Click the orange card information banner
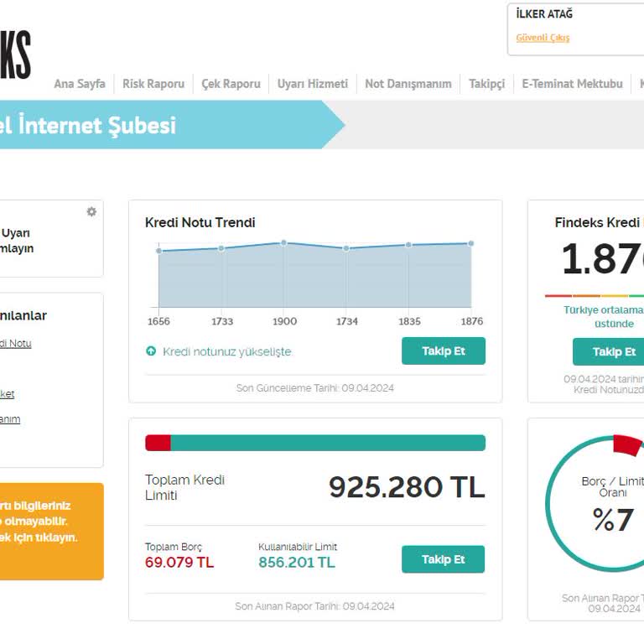The height and width of the screenshot is (644, 644). (x=52, y=532)
